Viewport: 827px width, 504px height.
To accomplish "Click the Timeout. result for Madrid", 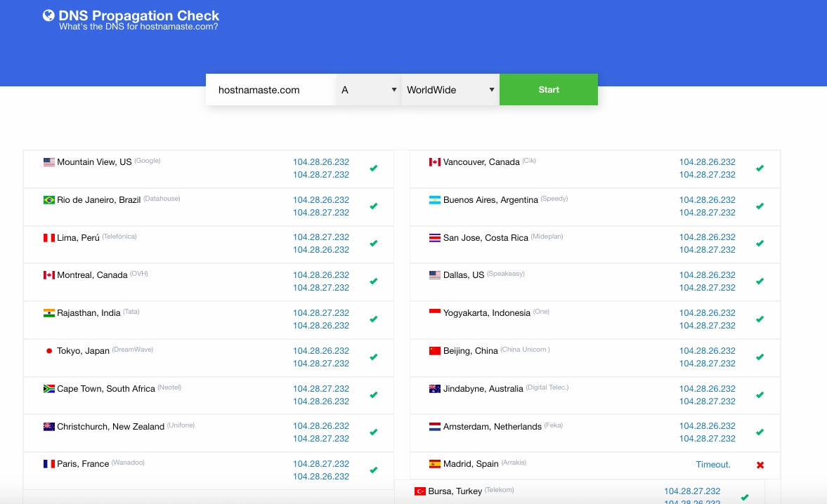I will pyautogui.click(x=713, y=465).
